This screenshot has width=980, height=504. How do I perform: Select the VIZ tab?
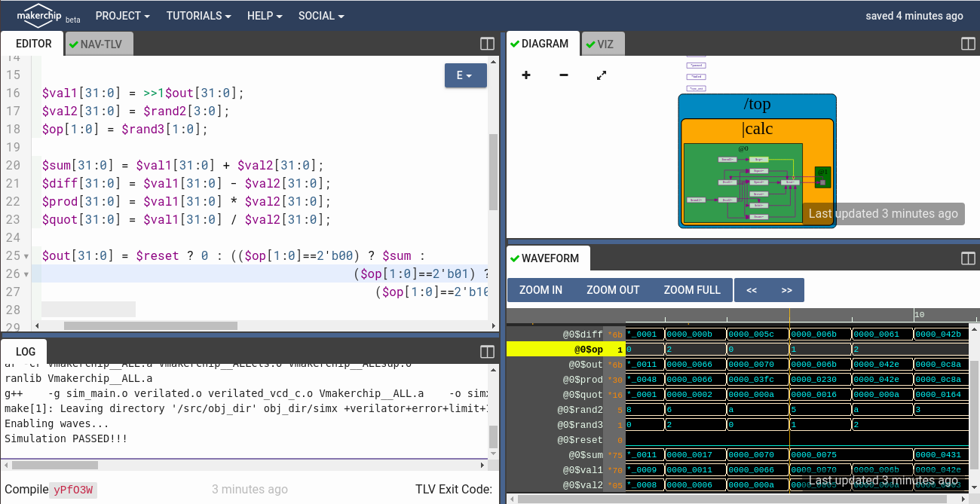(x=603, y=44)
